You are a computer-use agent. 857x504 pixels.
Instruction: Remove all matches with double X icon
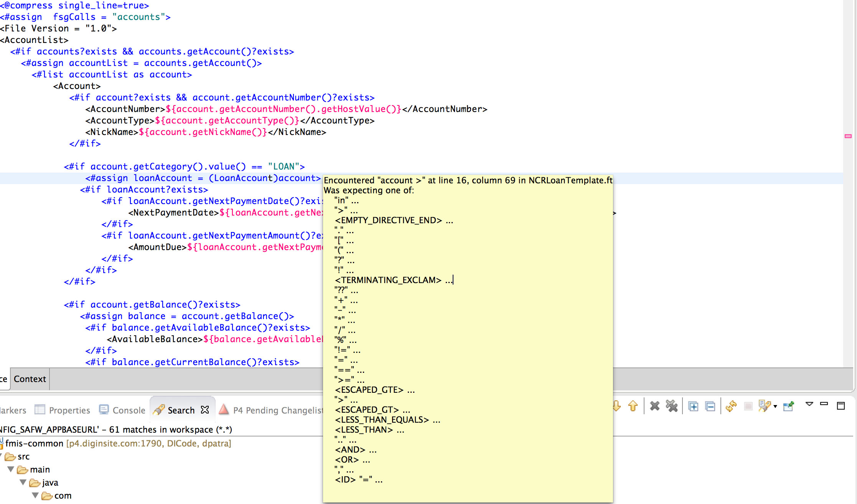pyautogui.click(x=672, y=406)
